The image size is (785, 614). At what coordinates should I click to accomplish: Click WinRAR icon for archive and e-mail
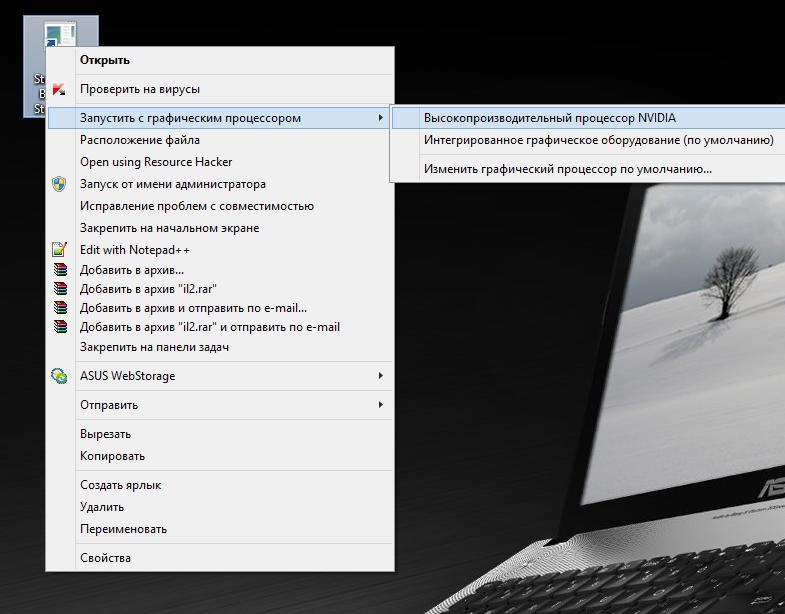click(x=60, y=308)
